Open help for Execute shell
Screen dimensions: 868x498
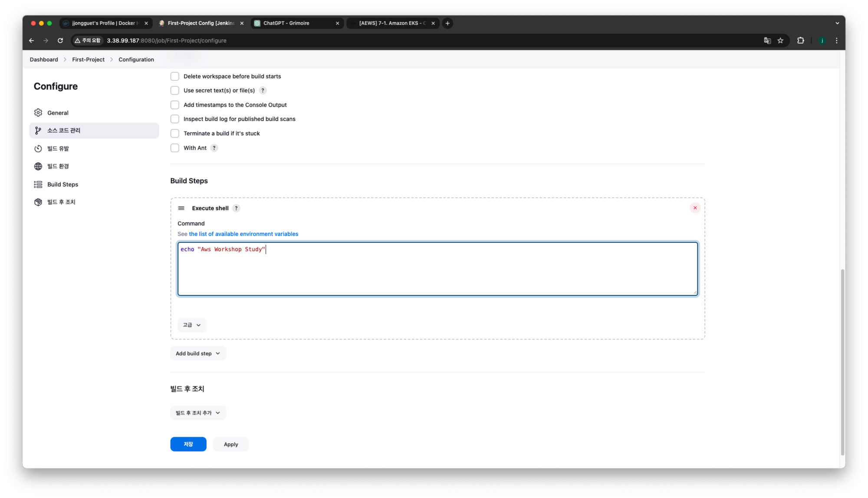point(236,208)
